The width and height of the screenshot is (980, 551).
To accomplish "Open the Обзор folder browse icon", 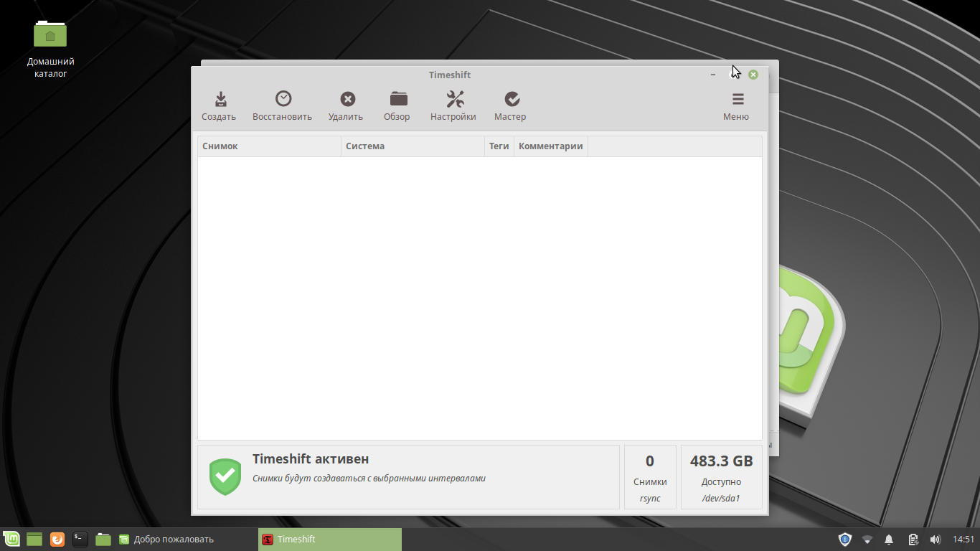I will click(397, 99).
